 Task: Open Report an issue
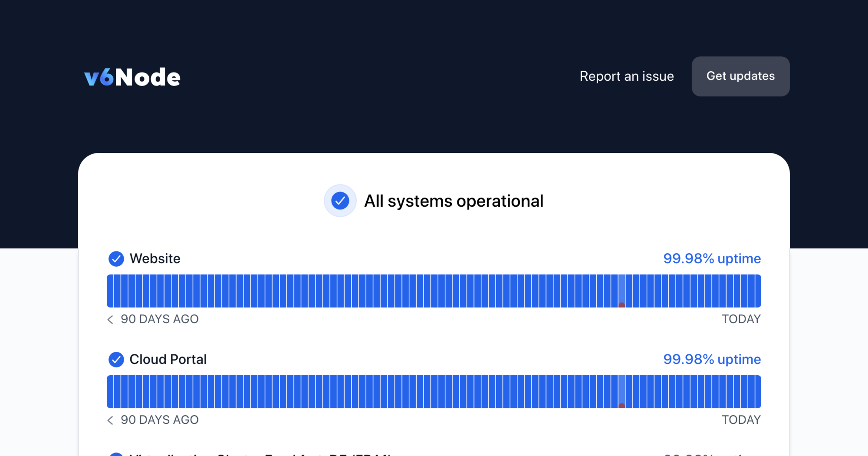pos(627,76)
